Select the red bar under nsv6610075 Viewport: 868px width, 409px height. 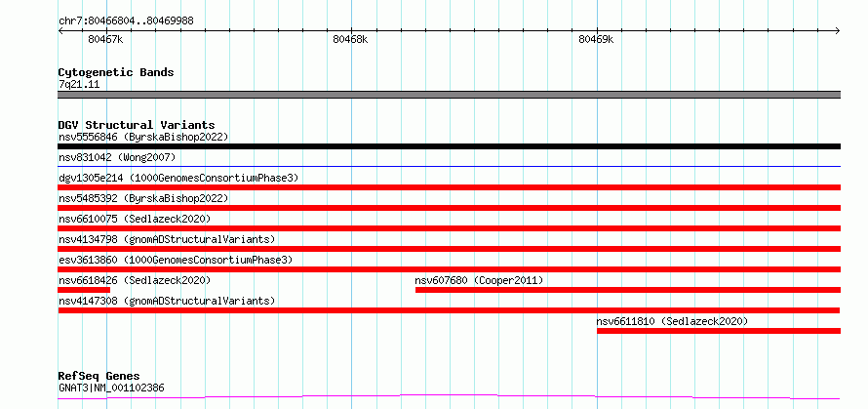pyautogui.click(x=449, y=228)
